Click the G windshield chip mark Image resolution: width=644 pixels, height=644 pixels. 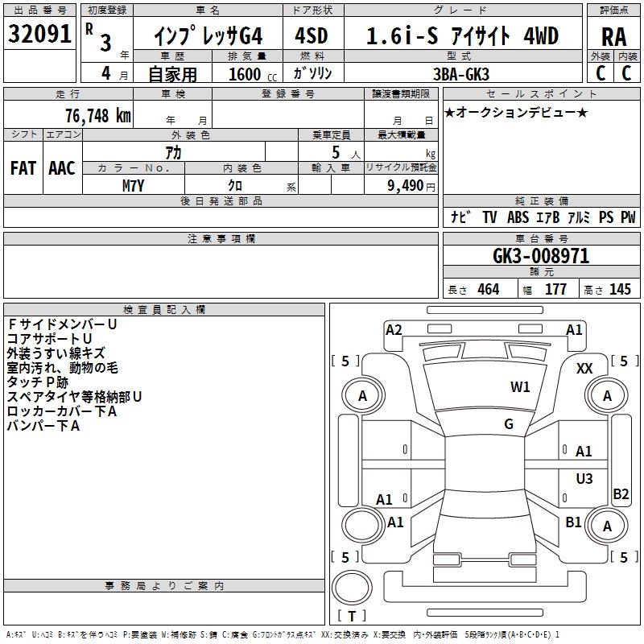click(x=509, y=424)
